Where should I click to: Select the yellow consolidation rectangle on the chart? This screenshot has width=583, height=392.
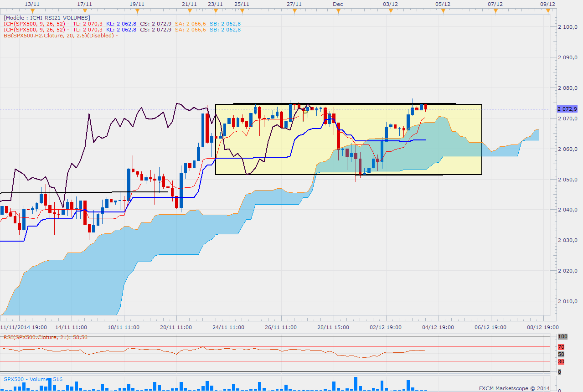[348, 139]
